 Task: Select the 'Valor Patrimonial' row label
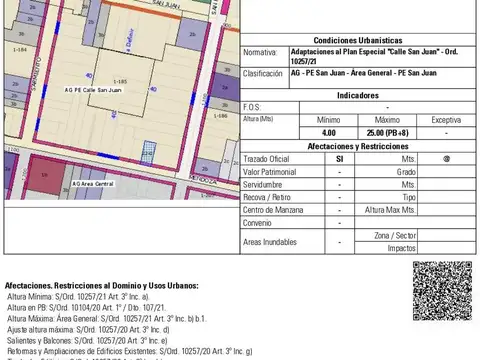(269, 172)
